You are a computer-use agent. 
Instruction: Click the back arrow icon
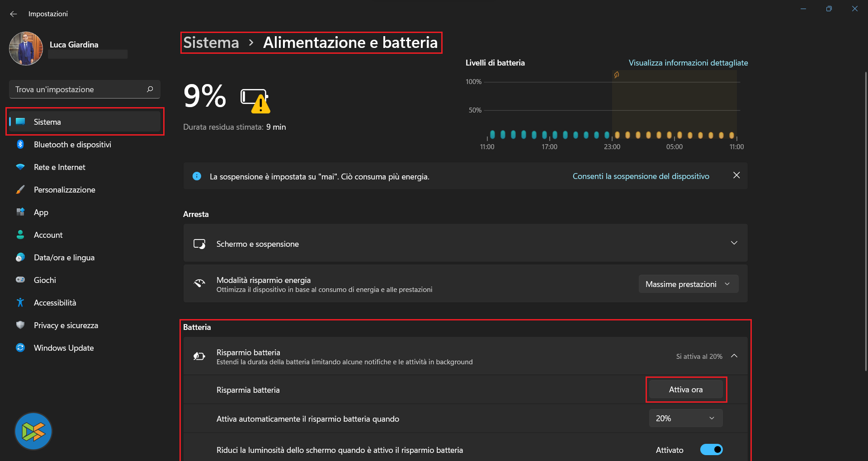tap(14, 14)
